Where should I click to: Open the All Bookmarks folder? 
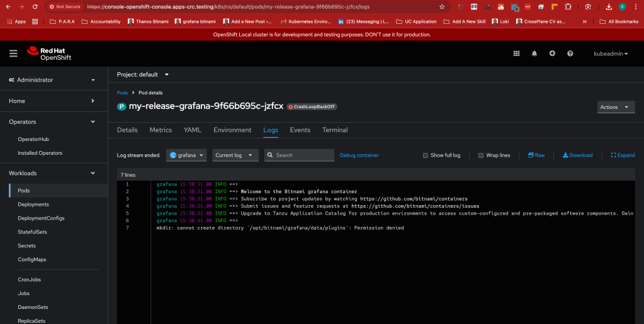pos(619,21)
